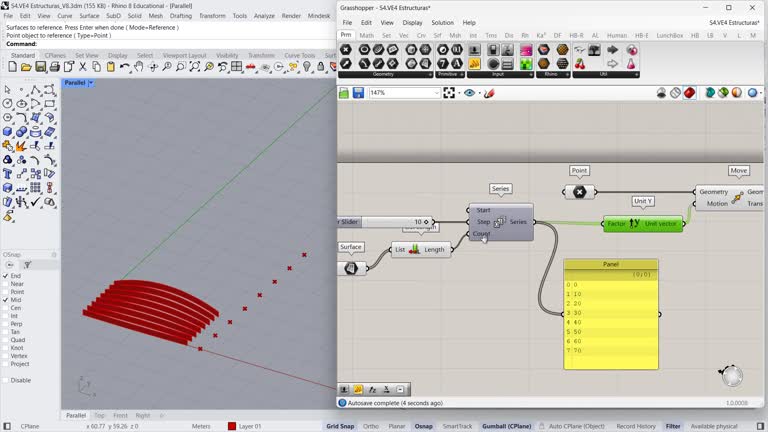The width and height of the screenshot is (768, 432).
Task: Uncheck the Mid object snap
Action: [6, 300]
